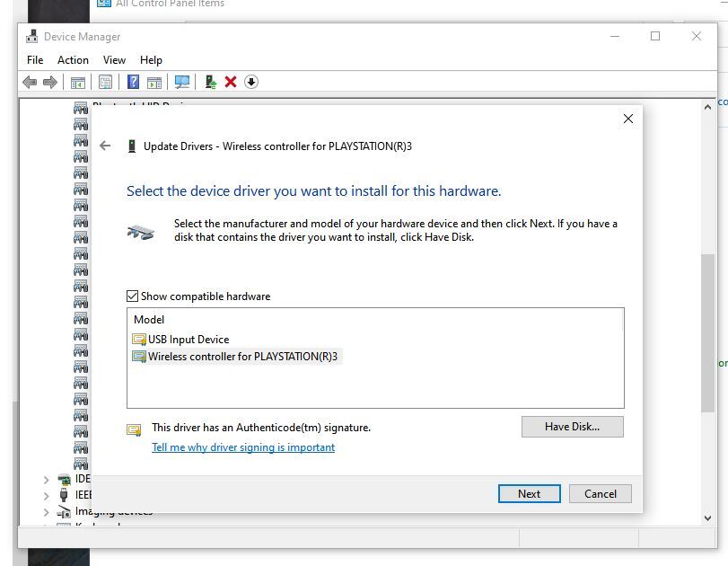Image resolution: width=728 pixels, height=566 pixels.
Task: Click the Disable device down-arrow circle icon
Action: click(x=251, y=82)
